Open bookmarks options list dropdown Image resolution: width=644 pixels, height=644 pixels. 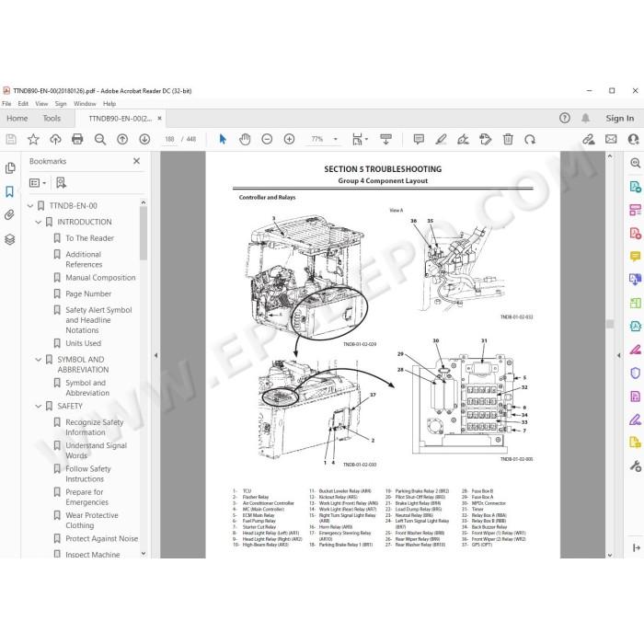click(x=38, y=183)
